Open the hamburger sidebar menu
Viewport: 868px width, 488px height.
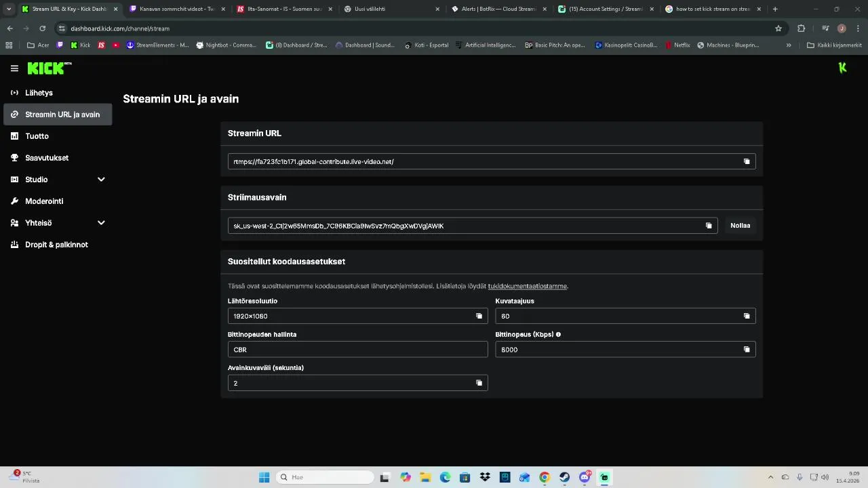click(14, 68)
